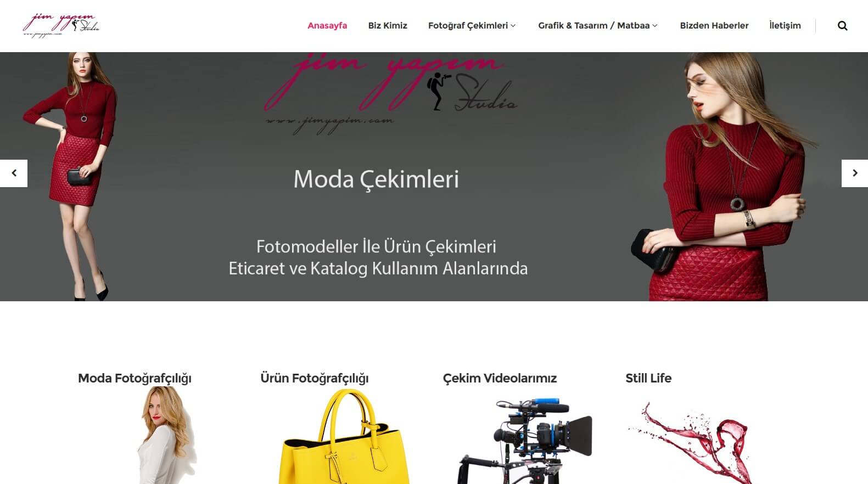The height and width of the screenshot is (484, 868).
Task: Click the Moda Çekimleri slide title
Action: 376,179
